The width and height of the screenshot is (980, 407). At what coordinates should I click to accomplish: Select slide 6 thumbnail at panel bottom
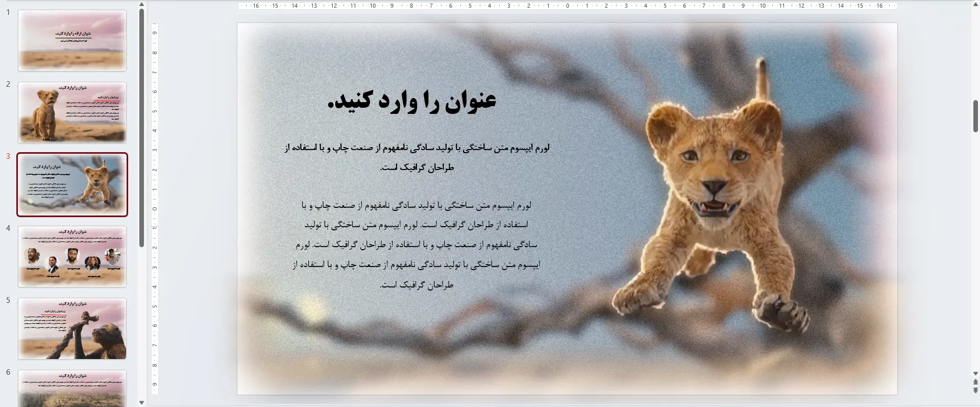tap(72, 388)
